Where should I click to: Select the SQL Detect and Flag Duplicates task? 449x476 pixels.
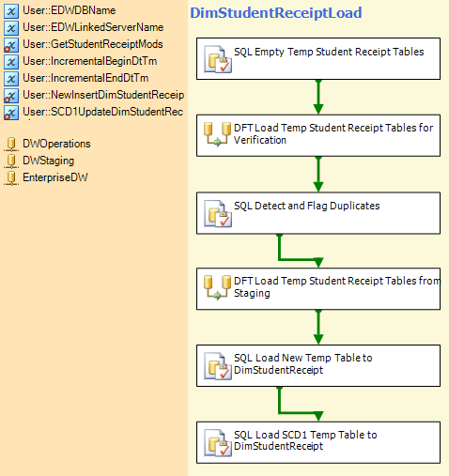[x=318, y=213]
